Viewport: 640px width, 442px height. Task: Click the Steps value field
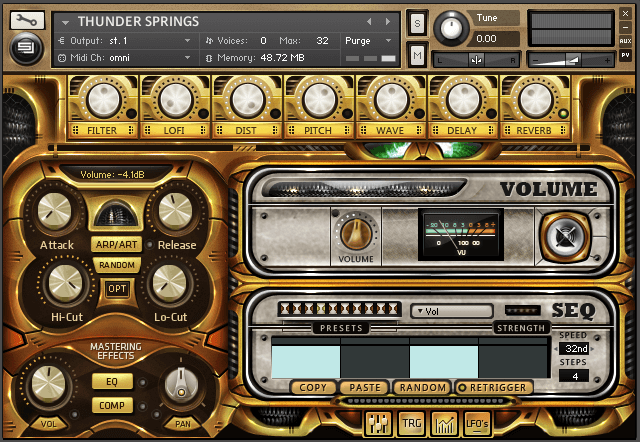point(573,377)
